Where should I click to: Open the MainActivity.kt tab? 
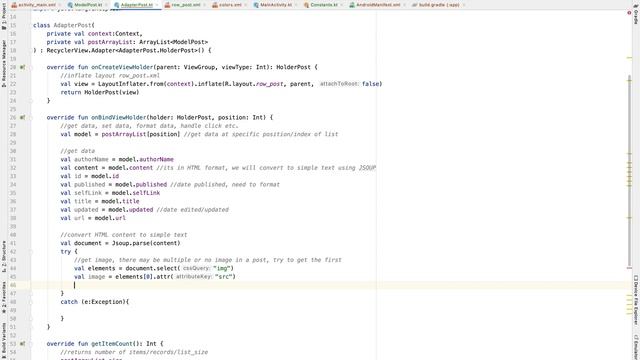(x=276, y=5)
